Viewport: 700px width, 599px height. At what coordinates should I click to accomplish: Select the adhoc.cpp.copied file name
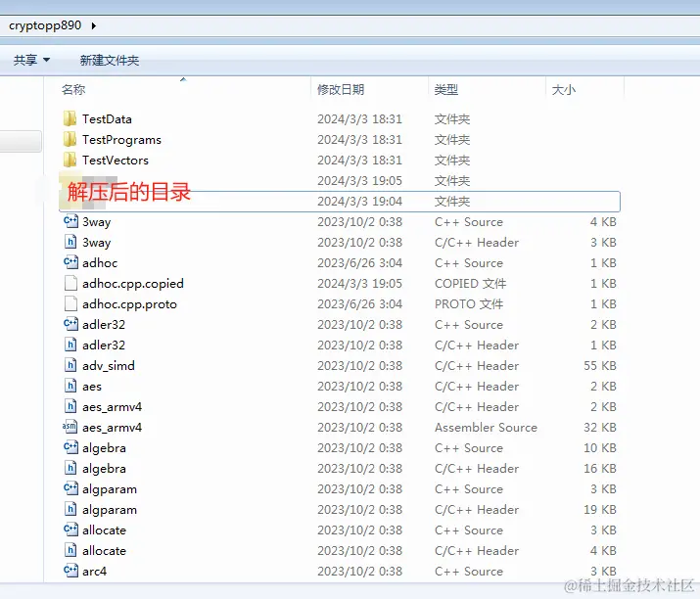tap(133, 284)
